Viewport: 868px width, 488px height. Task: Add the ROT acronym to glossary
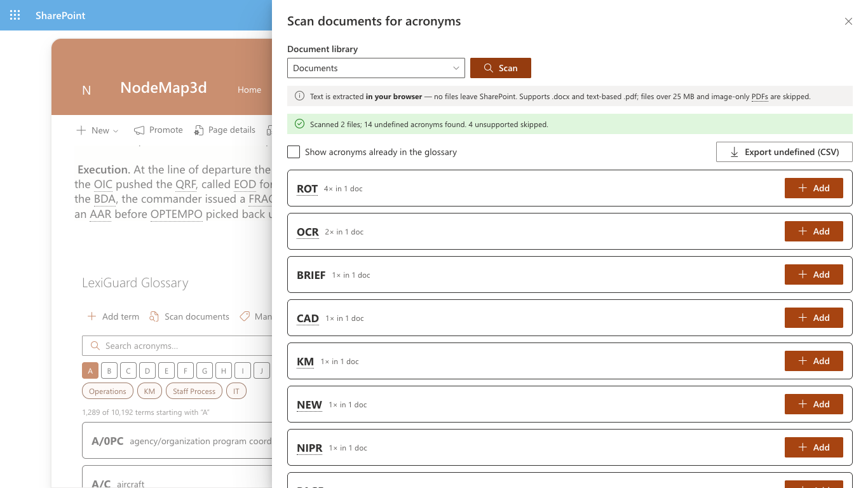[814, 188]
